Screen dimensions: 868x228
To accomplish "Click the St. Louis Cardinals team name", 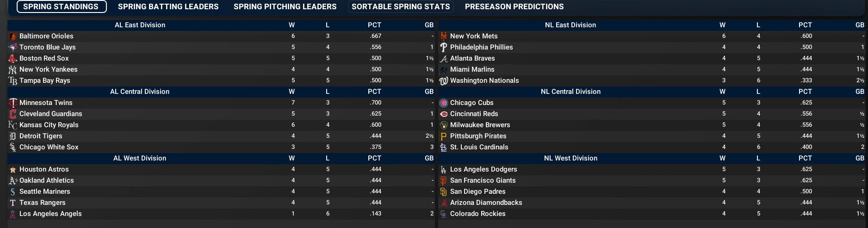I will point(479,147).
